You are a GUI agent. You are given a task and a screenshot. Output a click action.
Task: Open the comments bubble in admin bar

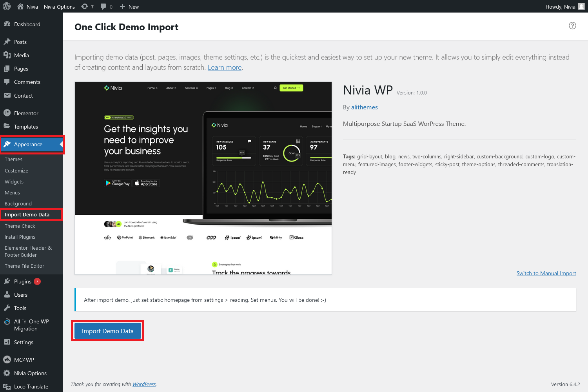[x=106, y=7]
